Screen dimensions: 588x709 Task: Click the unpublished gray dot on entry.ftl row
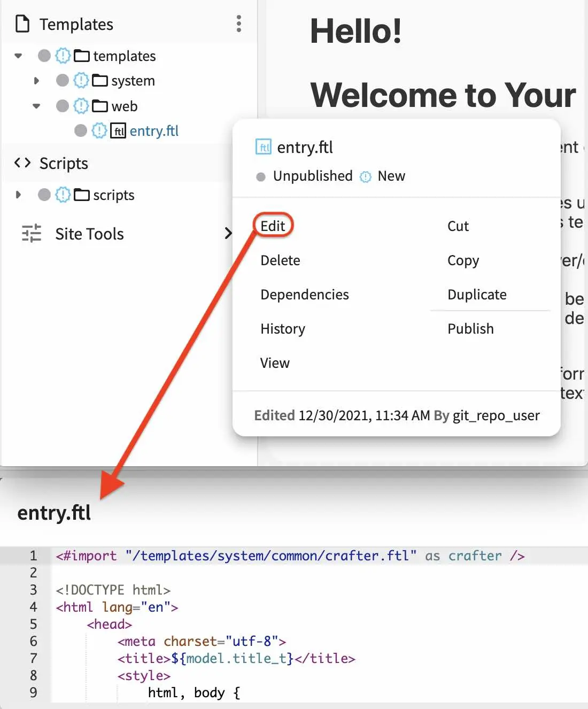pos(81,130)
